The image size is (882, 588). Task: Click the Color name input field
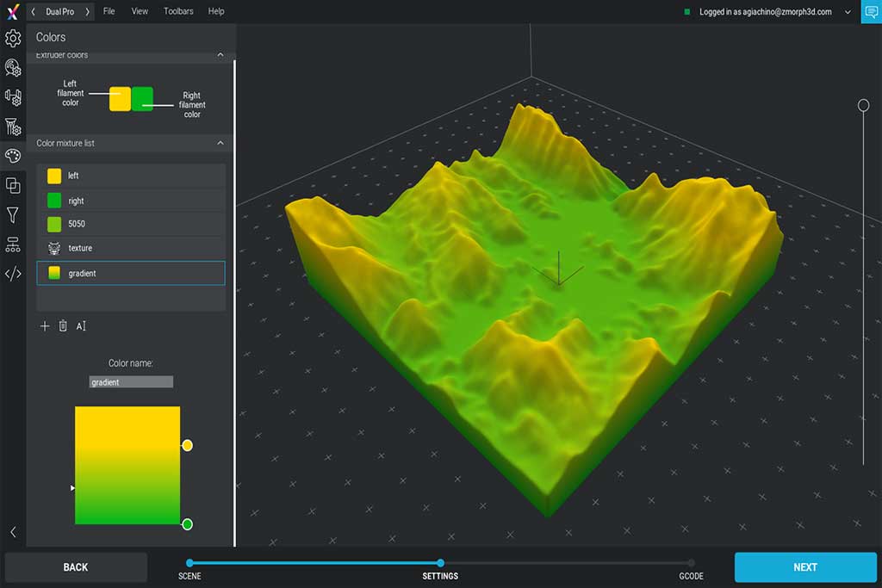131,382
